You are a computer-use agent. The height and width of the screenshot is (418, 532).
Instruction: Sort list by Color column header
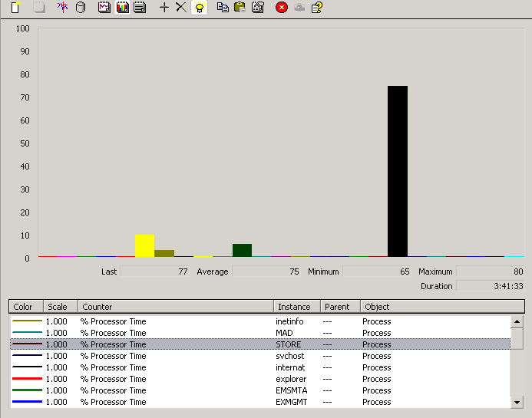tap(26, 307)
